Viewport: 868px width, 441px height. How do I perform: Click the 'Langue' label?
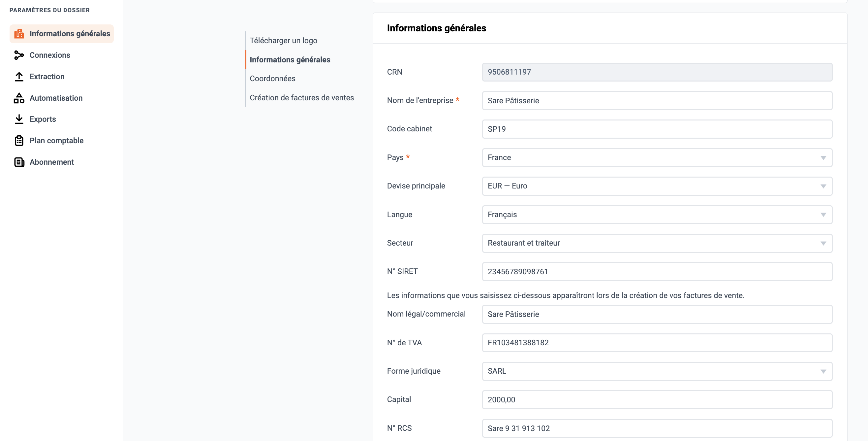pos(399,215)
